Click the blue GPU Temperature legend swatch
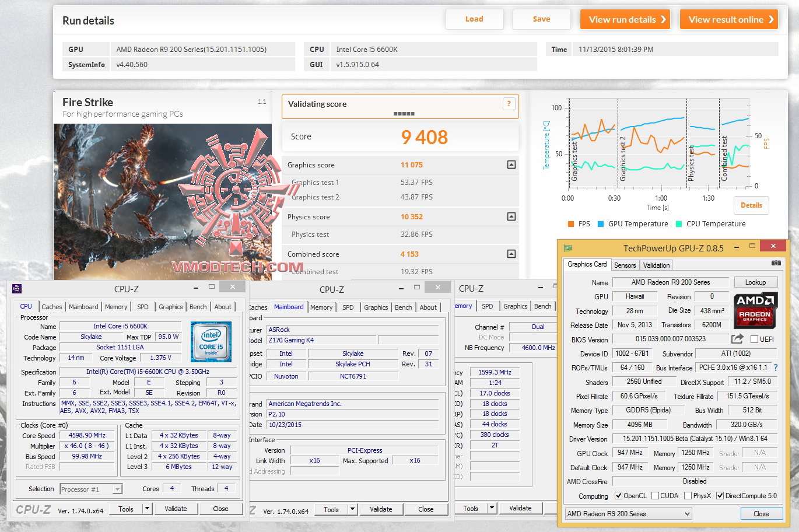Image resolution: width=799 pixels, height=532 pixels. click(601, 224)
